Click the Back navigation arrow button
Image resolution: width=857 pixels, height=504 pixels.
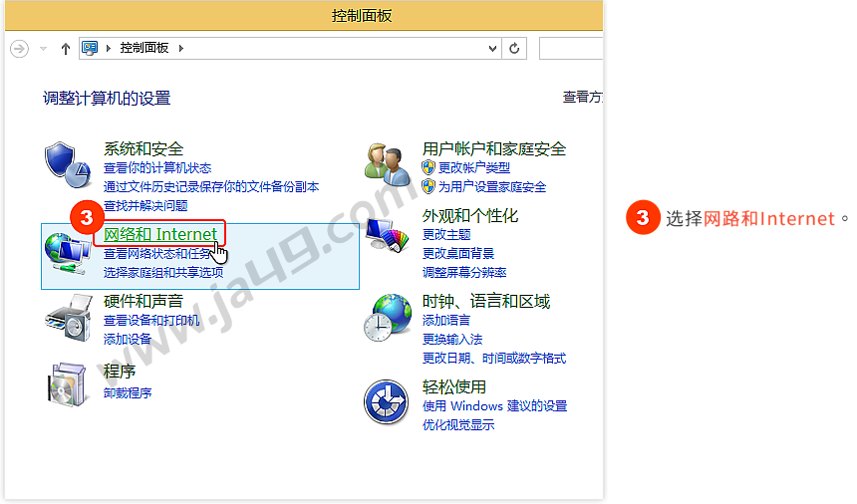(x=19, y=48)
